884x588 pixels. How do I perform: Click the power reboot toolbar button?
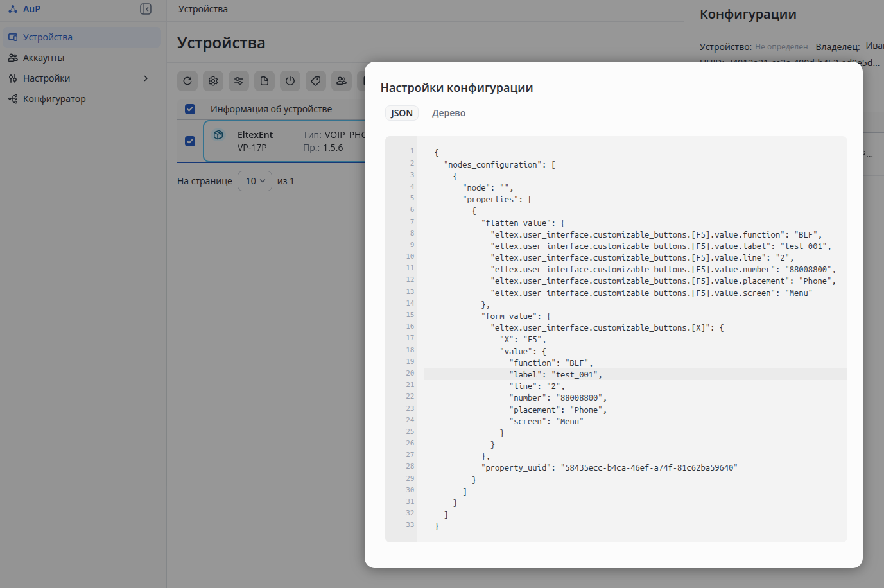[x=290, y=81]
